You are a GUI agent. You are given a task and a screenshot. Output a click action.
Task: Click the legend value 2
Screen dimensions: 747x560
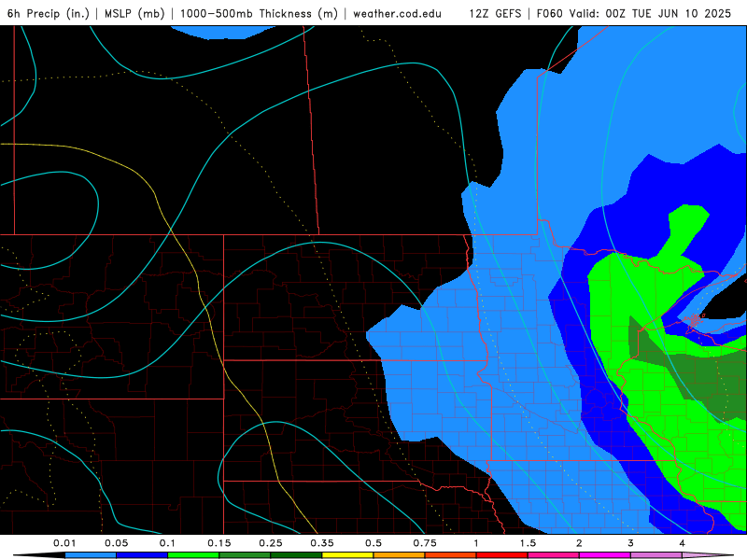579,543
